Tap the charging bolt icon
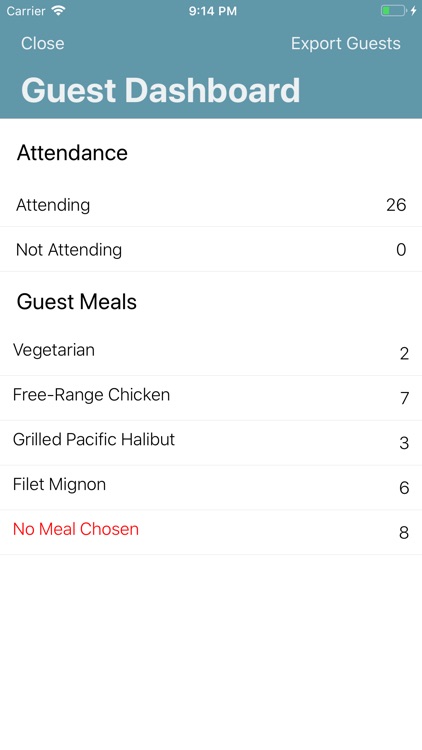The image size is (422, 750). 413,11
